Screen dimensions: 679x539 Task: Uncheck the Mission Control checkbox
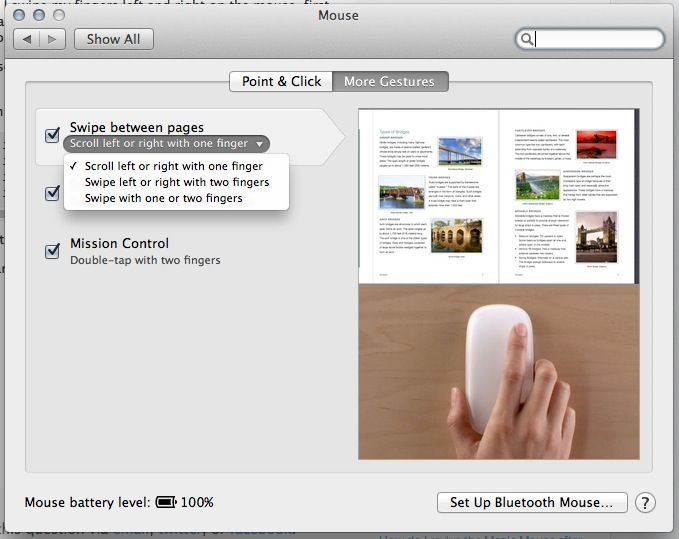tap(54, 251)
